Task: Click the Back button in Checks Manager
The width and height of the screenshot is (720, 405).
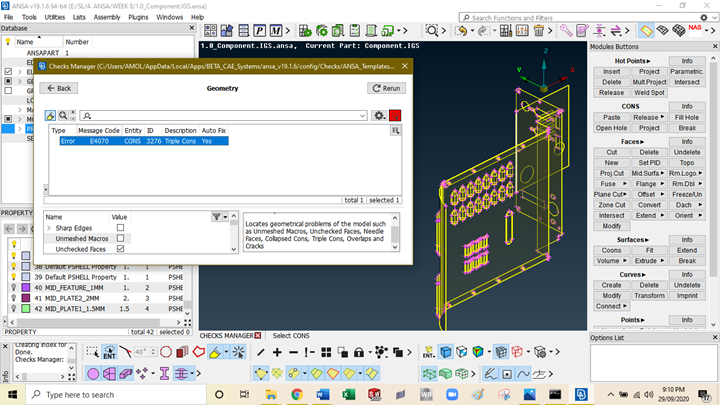Action: point(59,88)
